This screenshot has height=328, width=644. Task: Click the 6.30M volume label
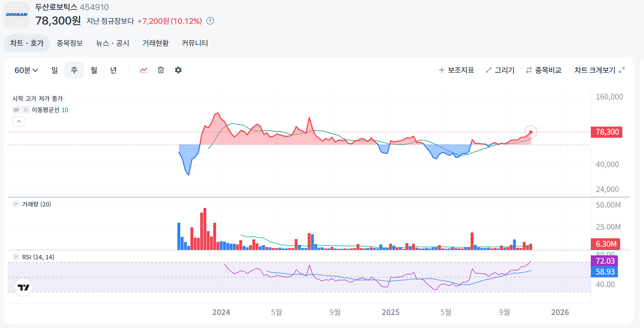point(606,244)
